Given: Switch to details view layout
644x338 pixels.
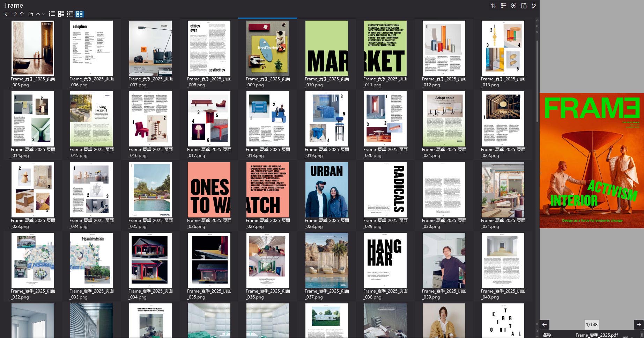Looking at the screenshot, I should (x=60, y=14).
